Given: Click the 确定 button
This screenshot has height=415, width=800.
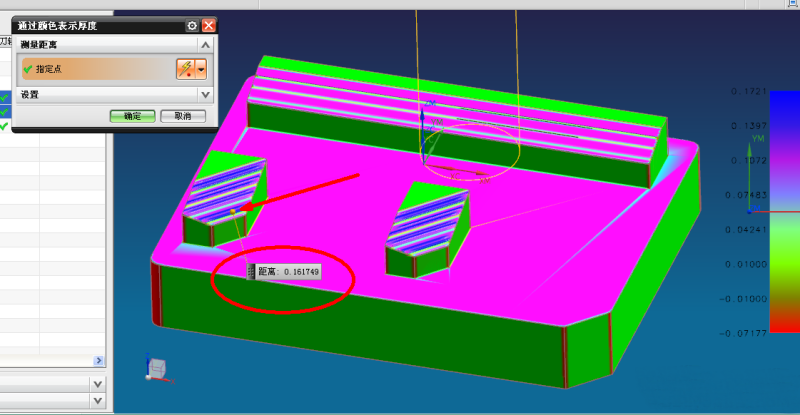Looking at the screenshot, I should pos(132,116).
